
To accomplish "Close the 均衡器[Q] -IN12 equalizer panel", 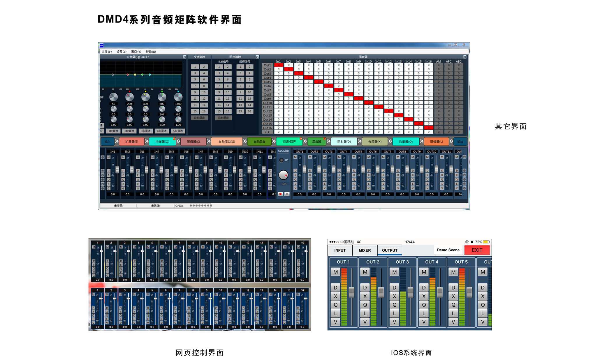I will tap(185, 57).
